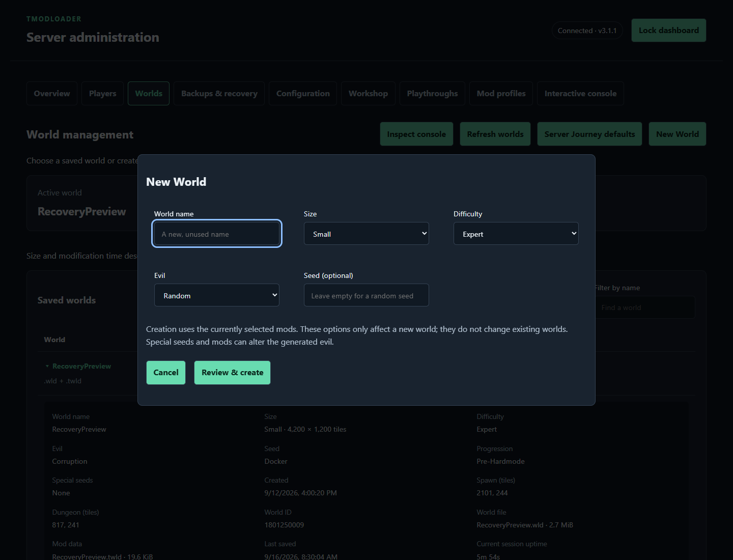Open the Size dropdown showing Small
The width and height of the screenshot is (733, 560).
pyautogui.click(x=366, y=234)
